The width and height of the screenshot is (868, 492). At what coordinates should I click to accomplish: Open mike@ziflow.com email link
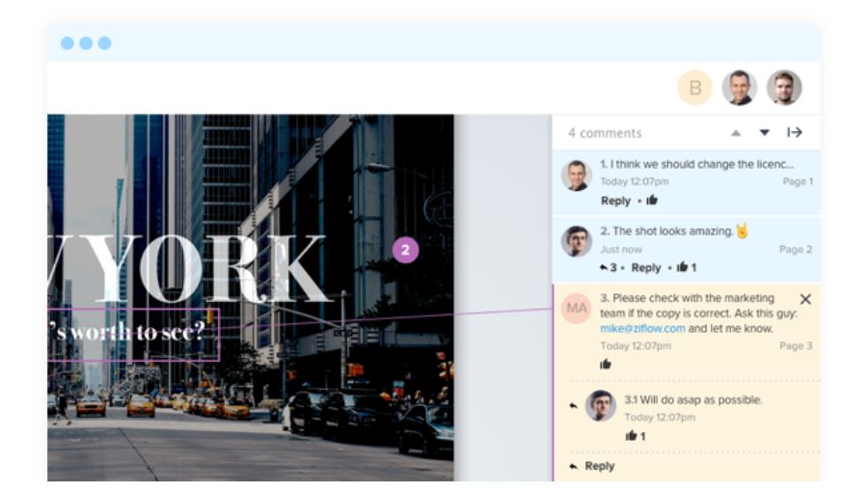(x=642, y=328)
